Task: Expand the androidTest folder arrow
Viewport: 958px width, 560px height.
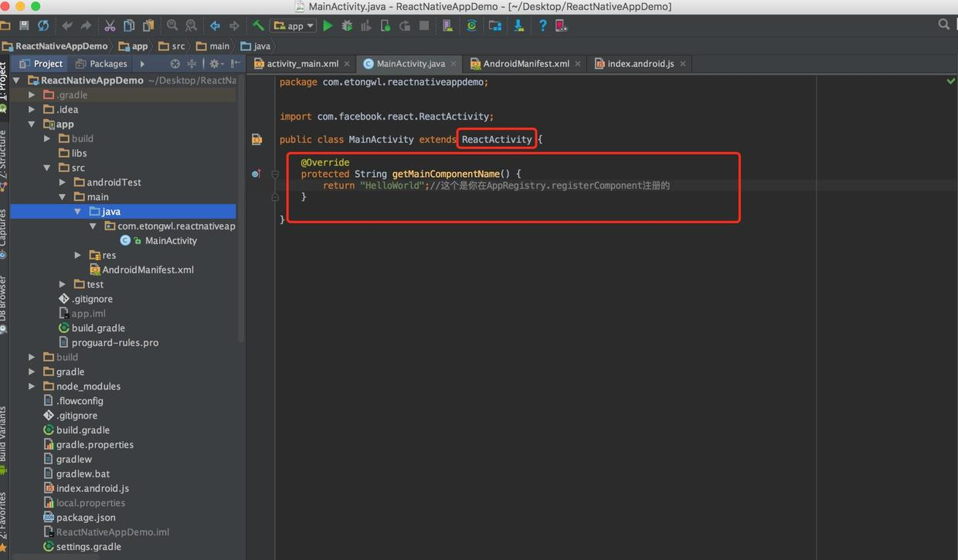Action: (63, 182)
